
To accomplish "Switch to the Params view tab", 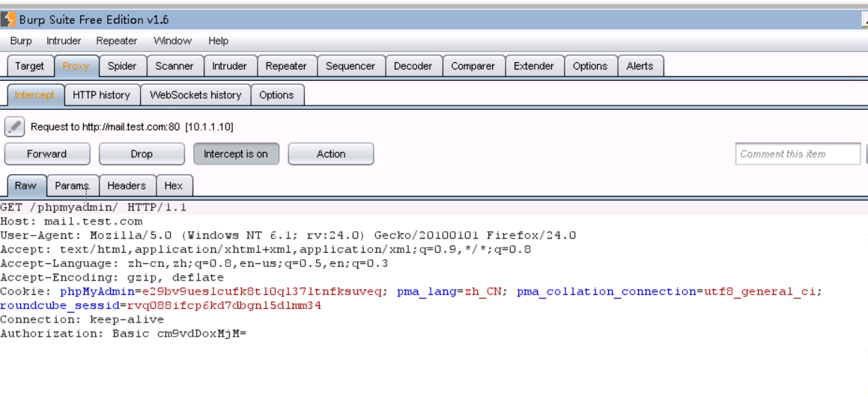I will pos(73,186).
